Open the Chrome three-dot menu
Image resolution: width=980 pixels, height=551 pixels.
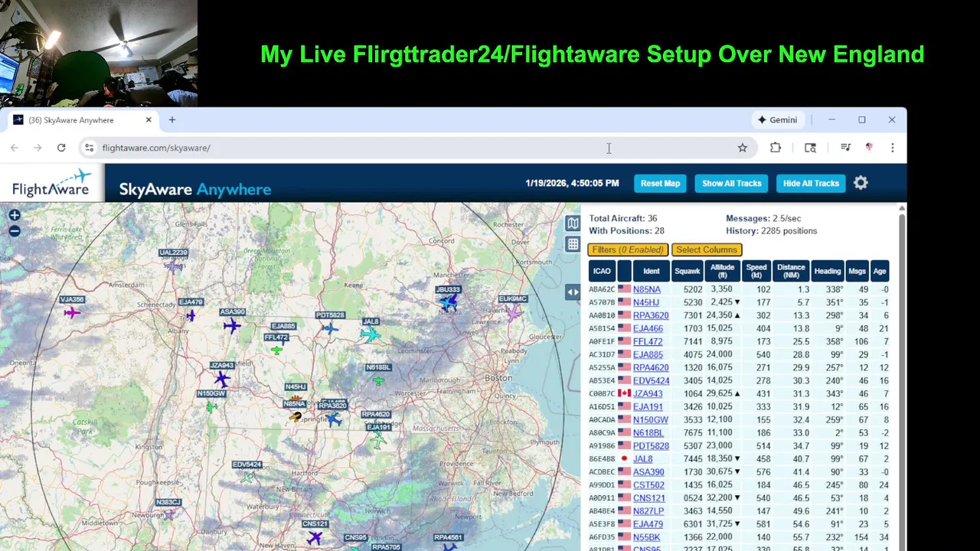pyautogui.click(x=892, y=148)
